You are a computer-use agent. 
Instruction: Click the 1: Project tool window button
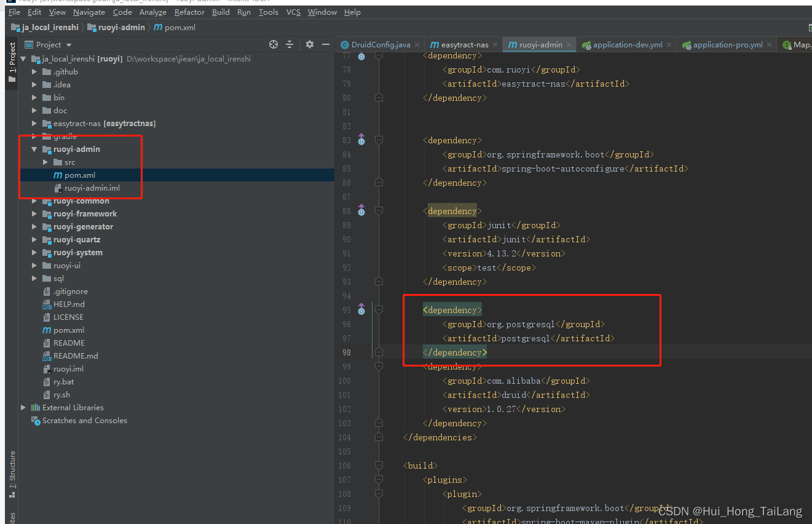pyautogui.click(x=12, y=63)
